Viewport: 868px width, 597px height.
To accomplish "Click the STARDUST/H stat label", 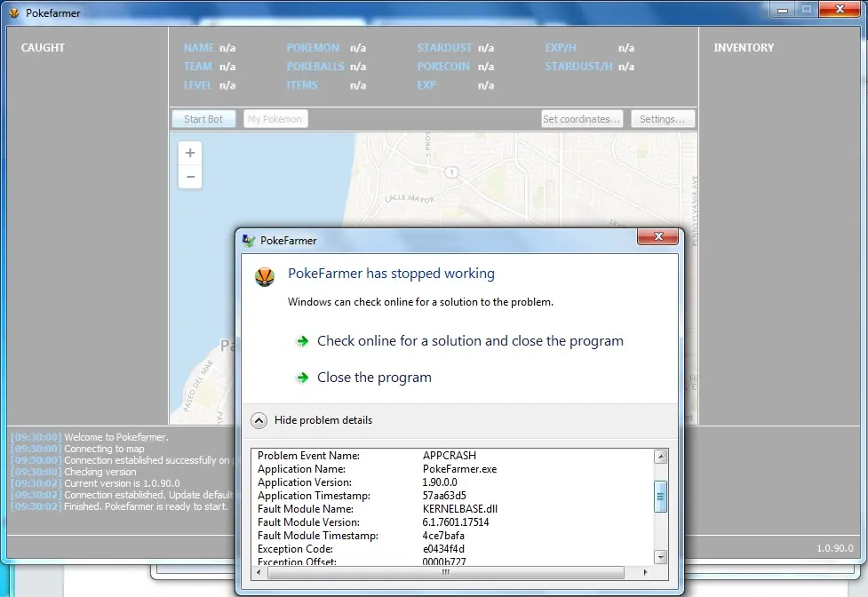I will tap(578, 67).
